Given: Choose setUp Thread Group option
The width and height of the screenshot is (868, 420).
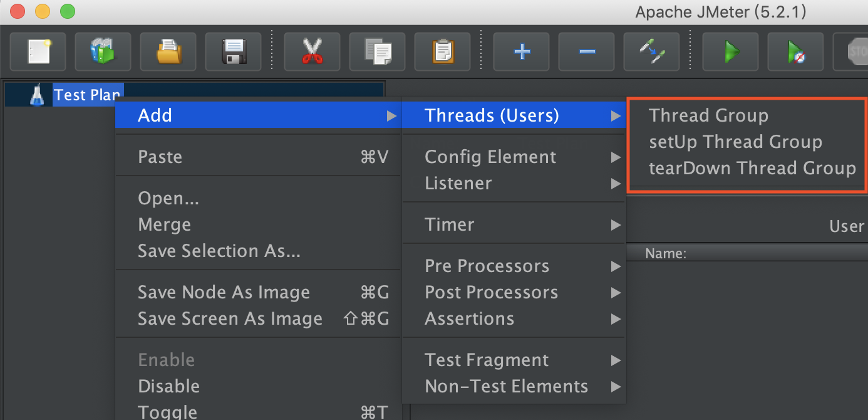Looking at the screenshot, I should pyautogui.click(x=735, y=142).
